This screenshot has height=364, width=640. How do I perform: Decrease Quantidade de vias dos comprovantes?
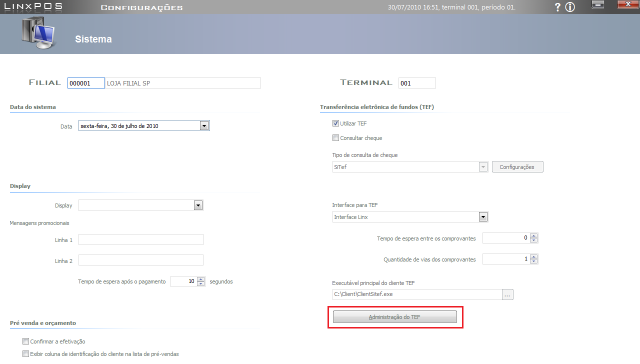click(534, 262)
